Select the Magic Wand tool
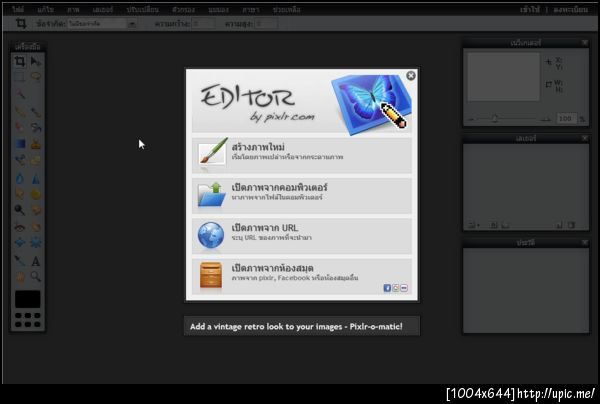Viewport: 600px width, 404px height. click(x=20, y=94)
